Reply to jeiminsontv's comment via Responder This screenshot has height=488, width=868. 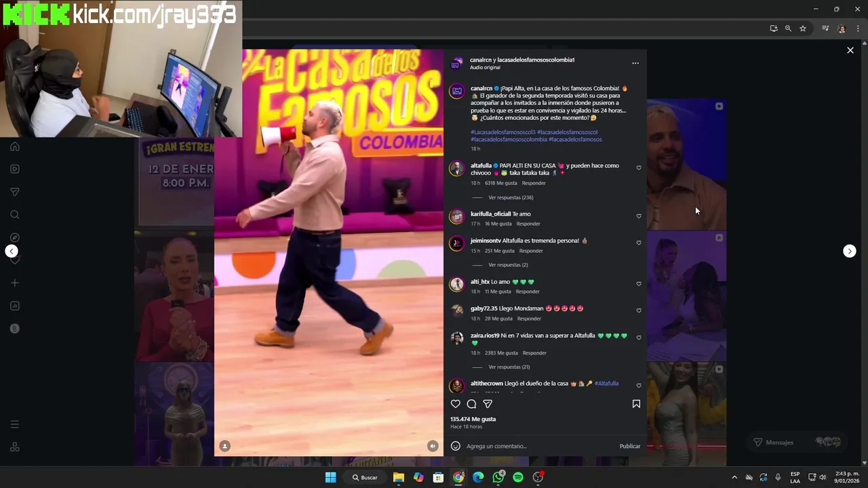pos(531,251)
